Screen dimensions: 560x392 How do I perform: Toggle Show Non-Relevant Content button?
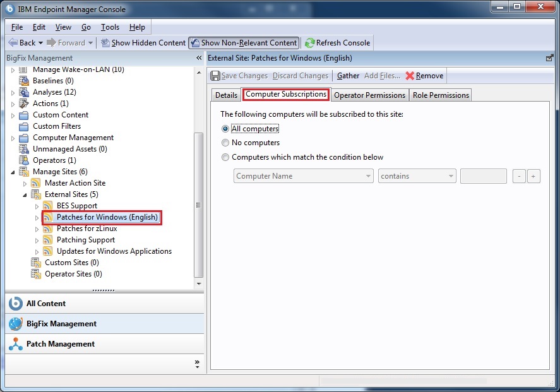244,43
